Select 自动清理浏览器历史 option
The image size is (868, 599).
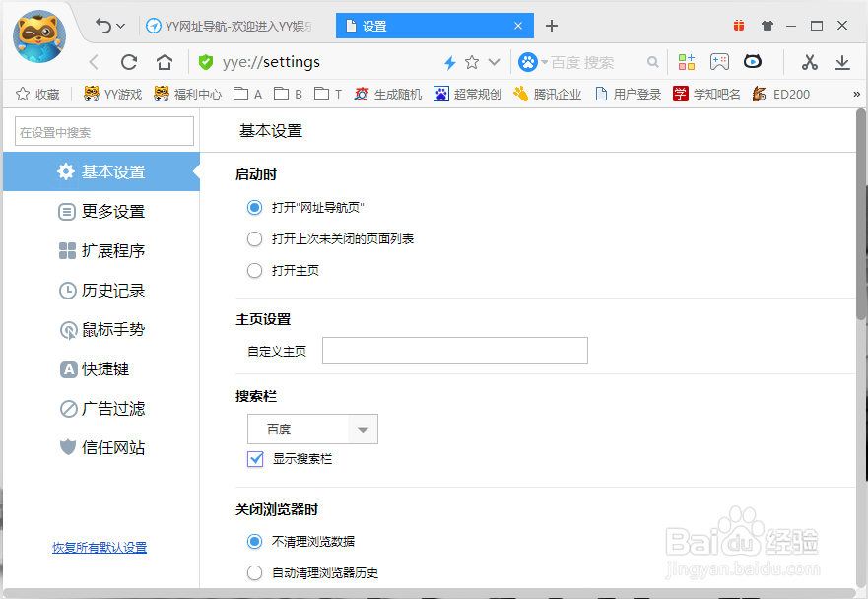click(x=254, y=572)
